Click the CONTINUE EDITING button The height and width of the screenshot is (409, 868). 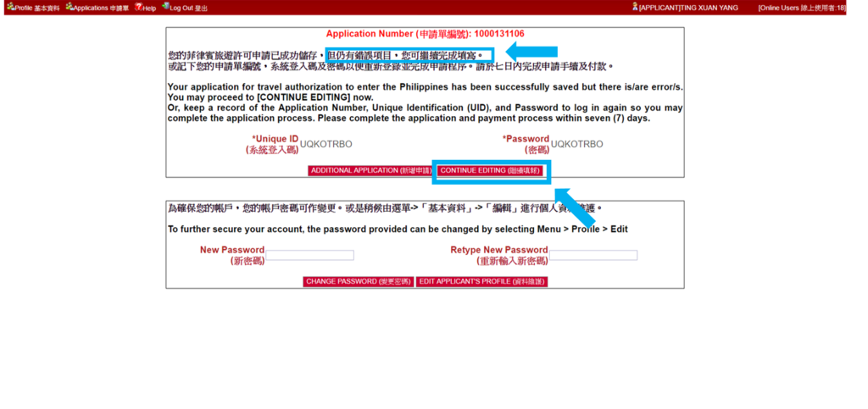pos(491,171)
